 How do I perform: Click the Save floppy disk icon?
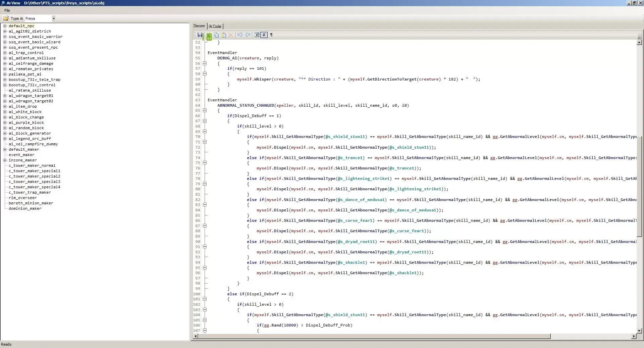pyautogui.click(x=200, y=35)
